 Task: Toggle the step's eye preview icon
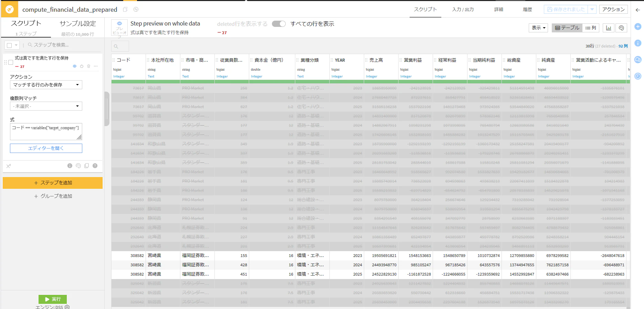(74, 66)
